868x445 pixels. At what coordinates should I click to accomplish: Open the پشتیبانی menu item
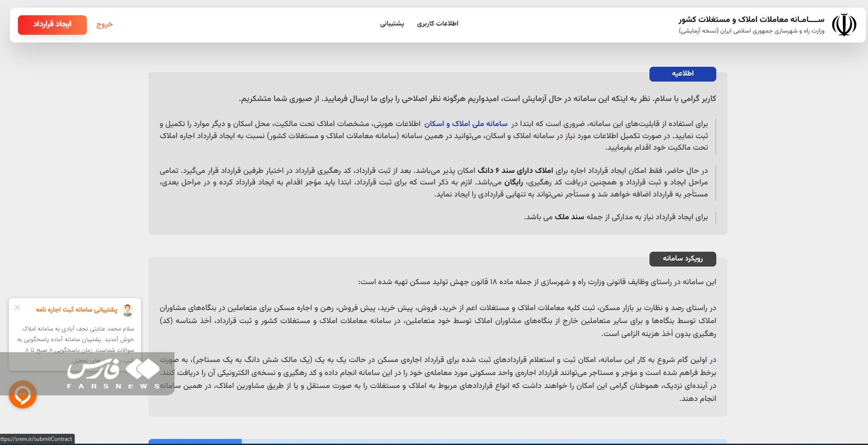[x=392, y=24]
